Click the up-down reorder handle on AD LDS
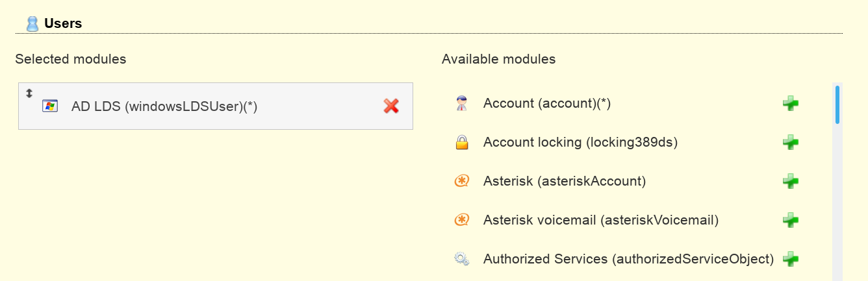 [x=29, y=93]
